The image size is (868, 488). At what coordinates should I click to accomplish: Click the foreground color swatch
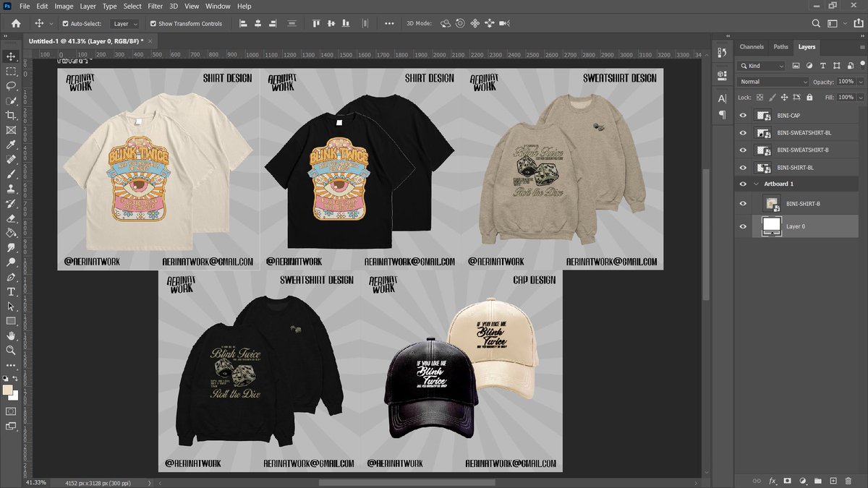click(x=8, y=390)
